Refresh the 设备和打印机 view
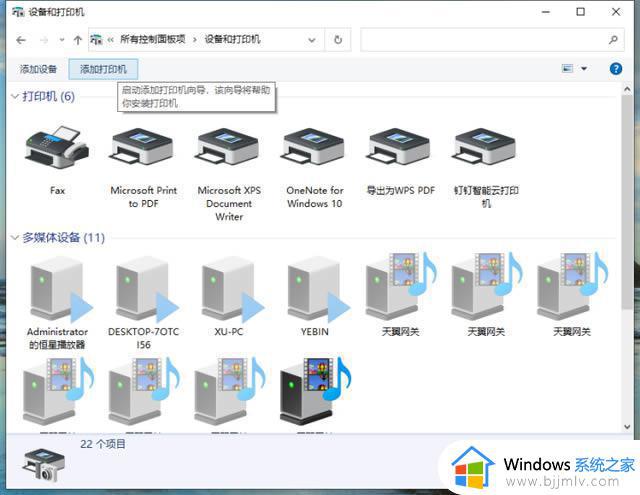The image size is (640, 495). (x=338, y=40)
